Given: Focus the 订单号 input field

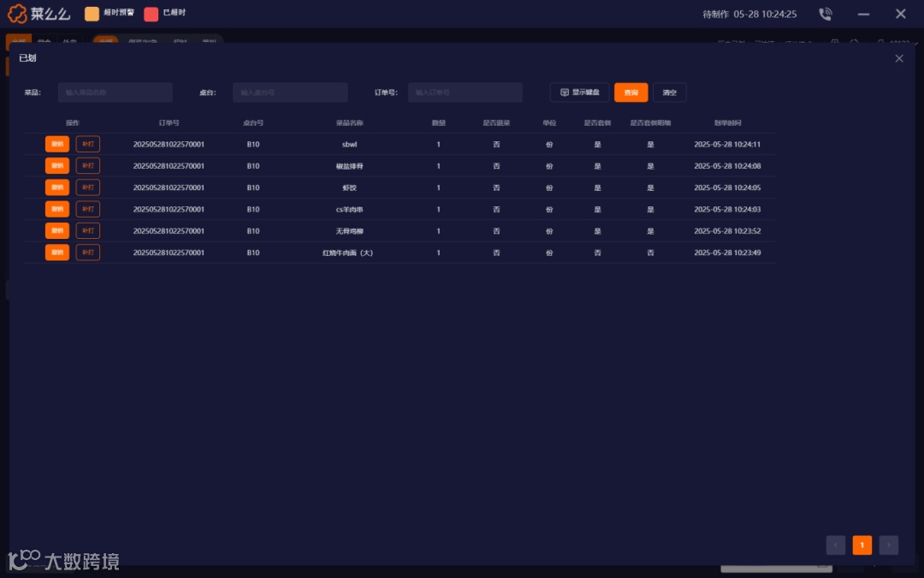Looking at the screenshot, I should 465,92.
